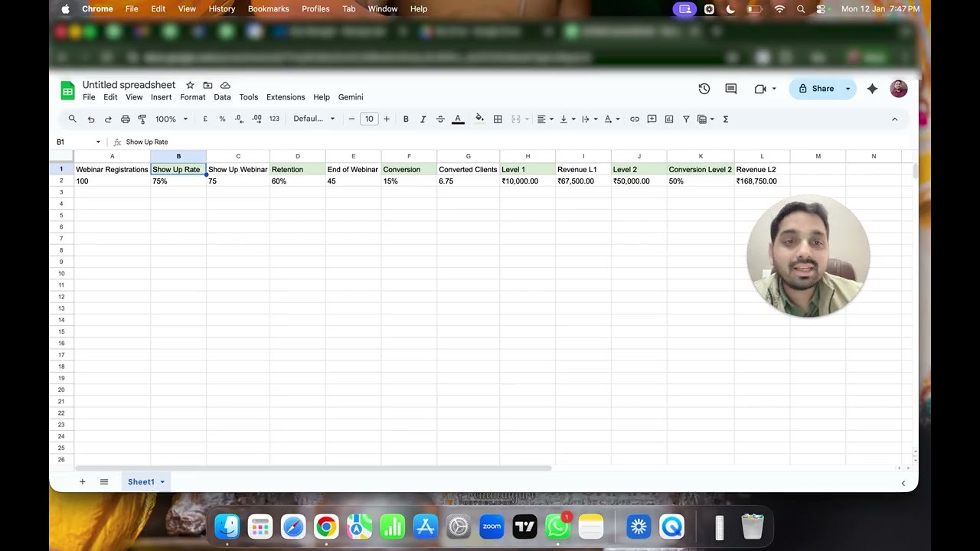Screen dimensions: 980x551
Task: Create a filter on the sheet
Action: pyautogui.click(x=686, y=119)
